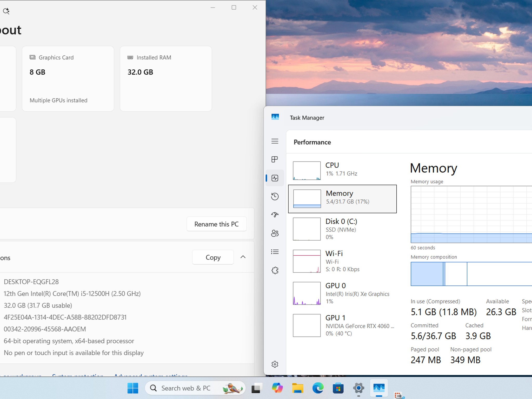
Task: Select GPU 1 NVIDIA GeForce item
Action: tap(342, 325)
